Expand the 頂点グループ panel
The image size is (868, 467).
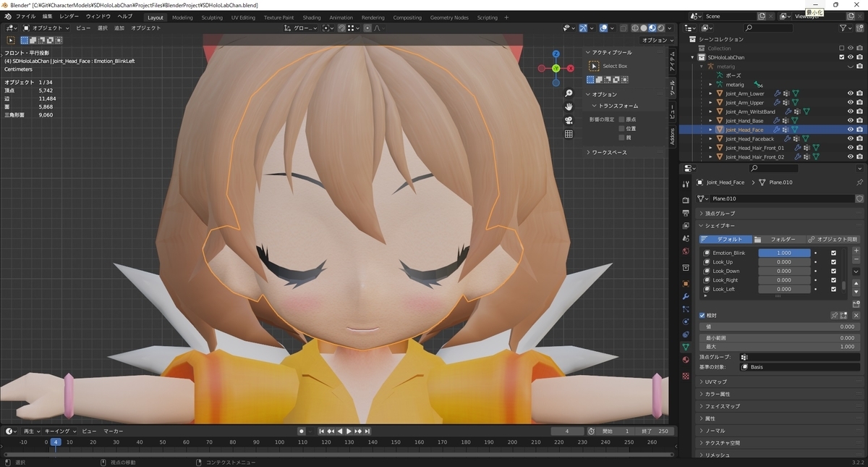point(780,214)
